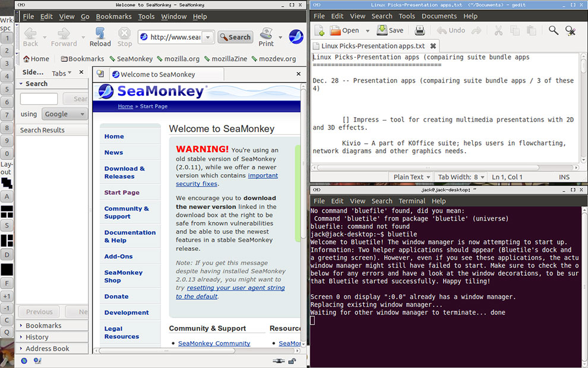Image resolution: width=588 pixels, height=368 pixels.
Task: Select layout A in Bluetile dock
Action: (7, 196)
